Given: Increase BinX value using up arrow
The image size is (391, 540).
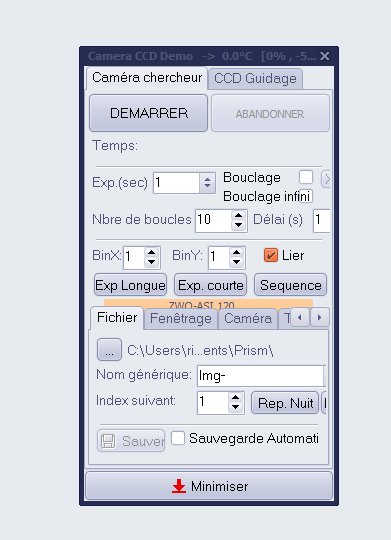Looking at the screenshot, I should 152,253.
